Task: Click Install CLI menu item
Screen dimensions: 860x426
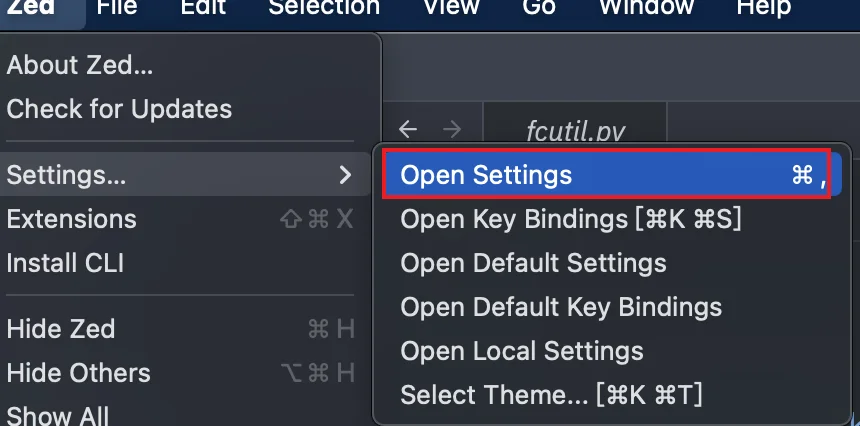Action: (65, 264)
